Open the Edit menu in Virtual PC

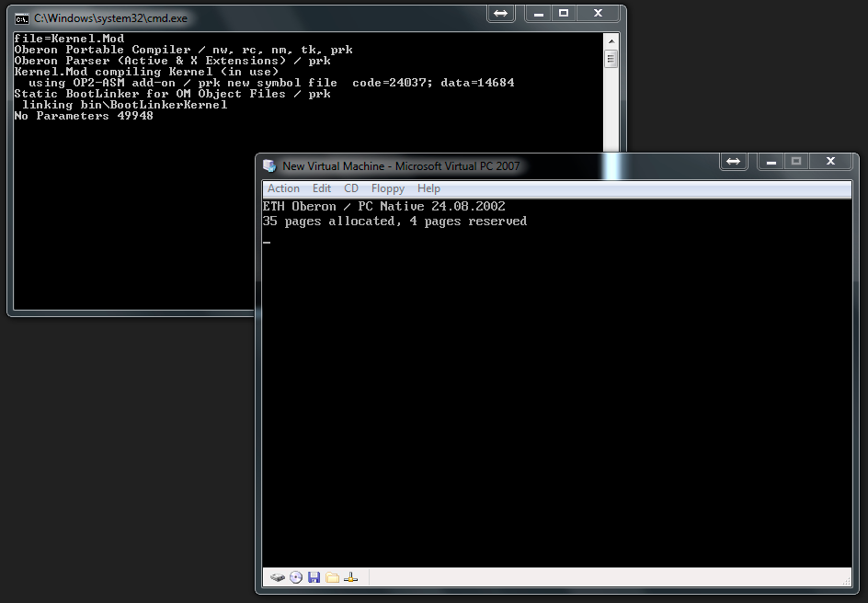point(322,188)
